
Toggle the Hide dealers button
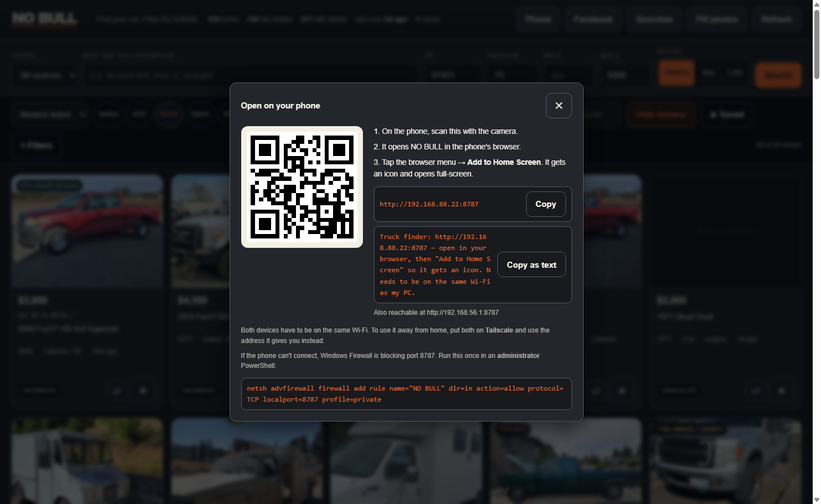661,115
